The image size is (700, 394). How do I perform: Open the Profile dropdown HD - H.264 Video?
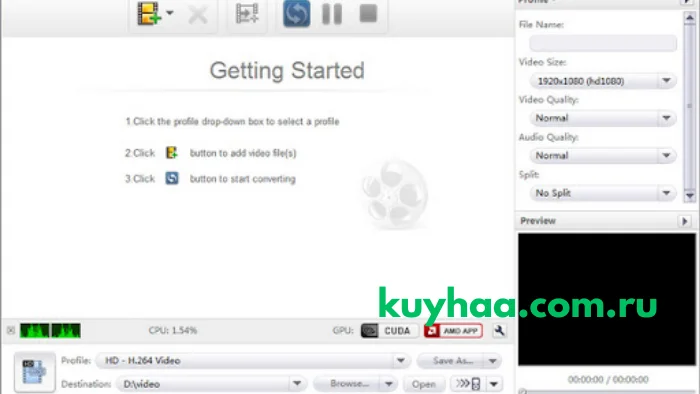(253, 361)
